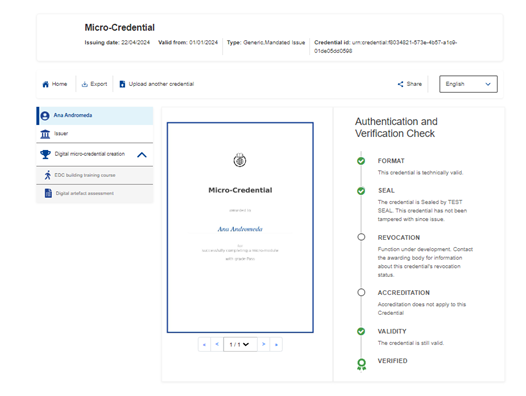Go to next certificate page
Viewport: 526px width, 396px height.
[x=264, y=344]
